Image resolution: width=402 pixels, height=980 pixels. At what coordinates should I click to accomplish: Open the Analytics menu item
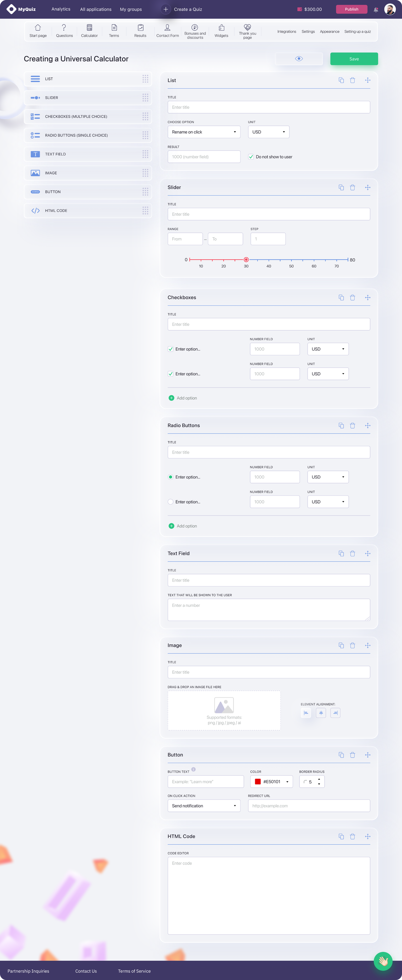click(x=61, y=9)
